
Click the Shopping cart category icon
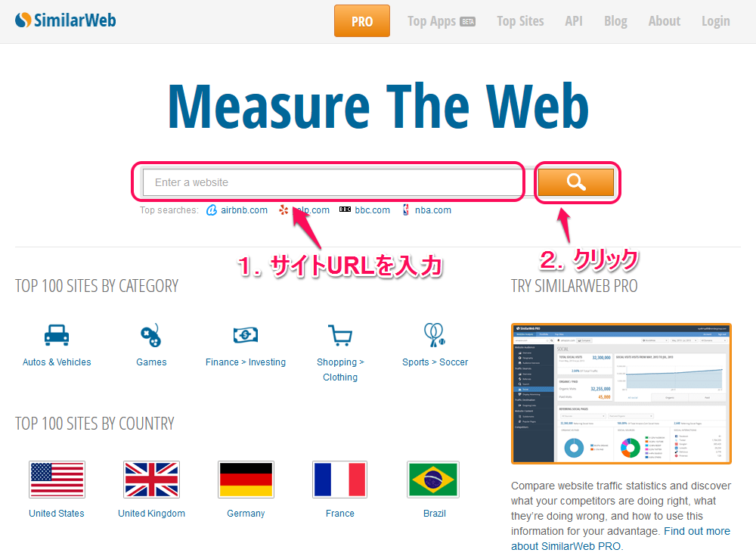tap(340, 334)
